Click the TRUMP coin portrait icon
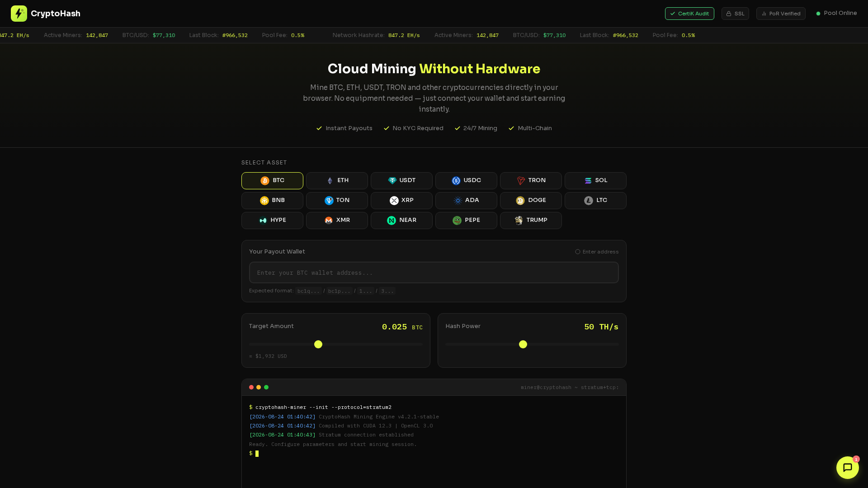868x488 pixels. point(519,221)
